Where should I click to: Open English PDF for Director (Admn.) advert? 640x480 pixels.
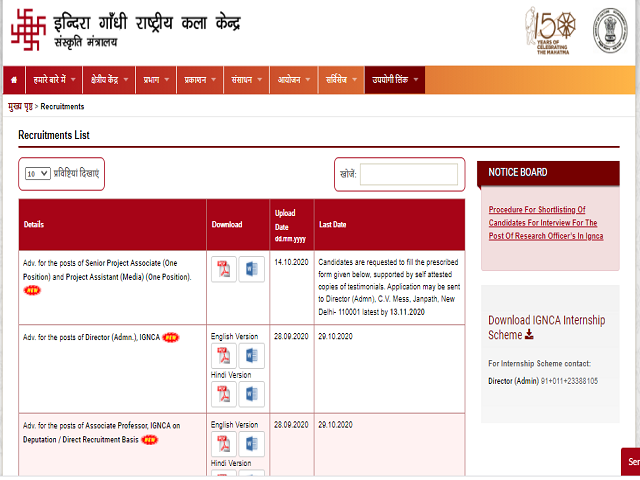point(224,356)
